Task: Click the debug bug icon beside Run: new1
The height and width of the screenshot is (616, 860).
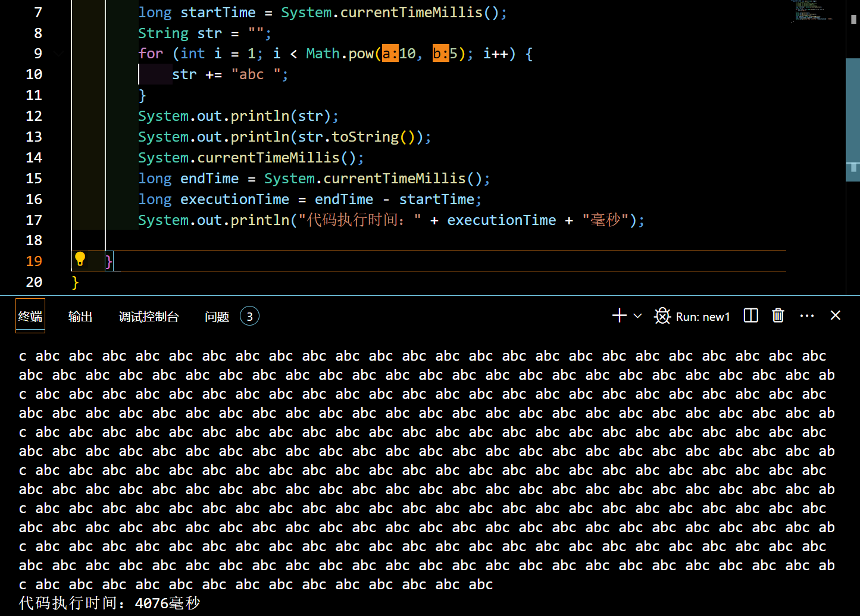Action: pyautogui.click(x=662, y=316)
